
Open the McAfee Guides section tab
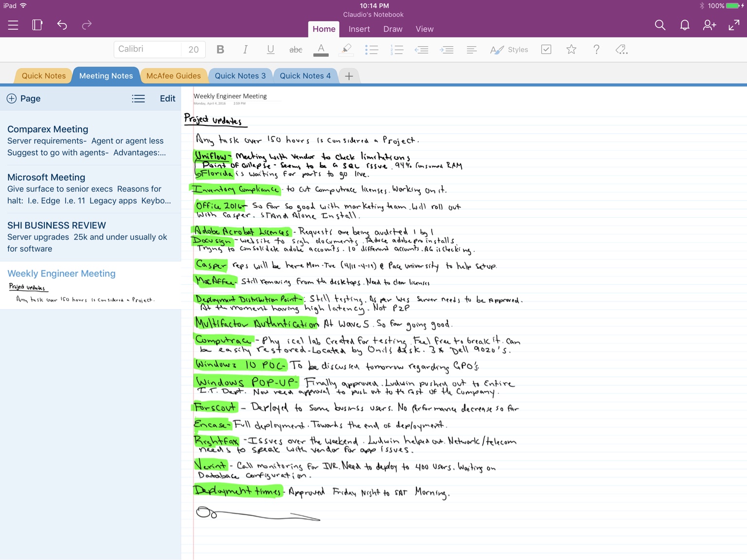click(174, 76)
